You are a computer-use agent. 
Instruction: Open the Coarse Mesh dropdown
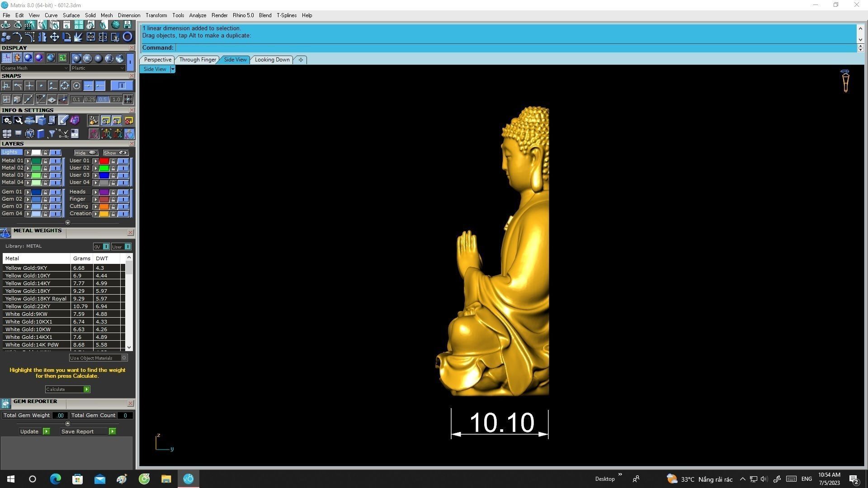click(35, 68)
